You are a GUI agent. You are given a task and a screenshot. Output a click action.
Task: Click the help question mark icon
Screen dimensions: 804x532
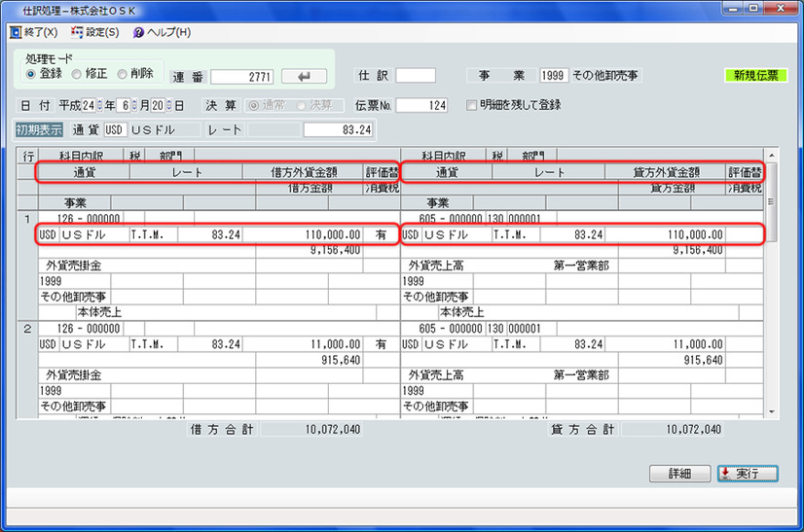click(x=138, y=33)
